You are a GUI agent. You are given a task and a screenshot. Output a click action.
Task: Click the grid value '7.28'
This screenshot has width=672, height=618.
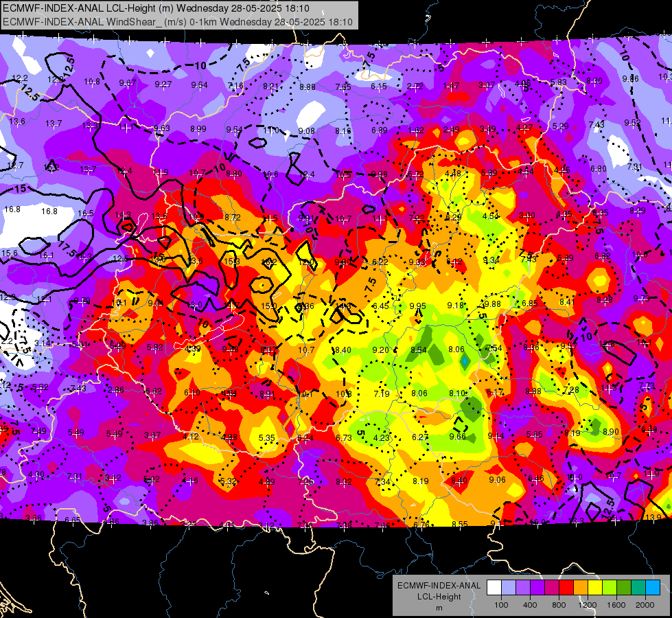(571, 390)
